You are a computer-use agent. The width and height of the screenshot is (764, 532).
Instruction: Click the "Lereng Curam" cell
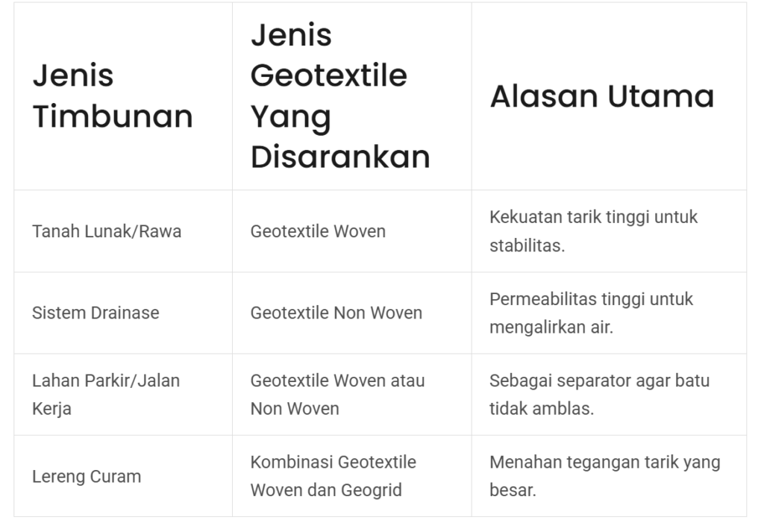point(87,476)
